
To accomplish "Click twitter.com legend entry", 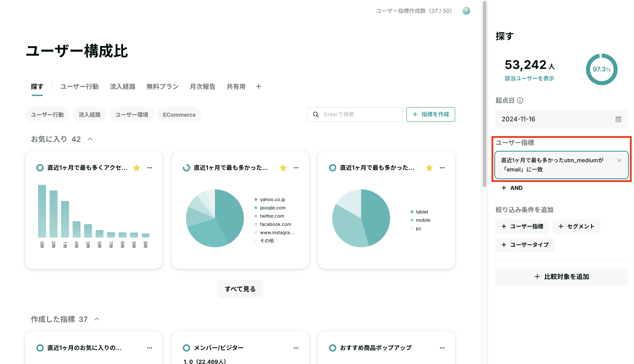I will [x=269, y=216].
